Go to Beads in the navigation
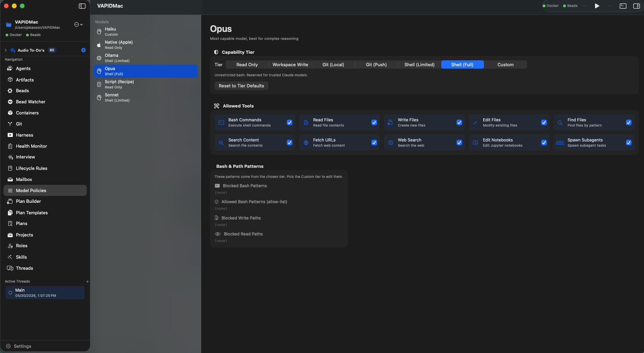Screen dimensions: 644x353 [x=45, y=91]
